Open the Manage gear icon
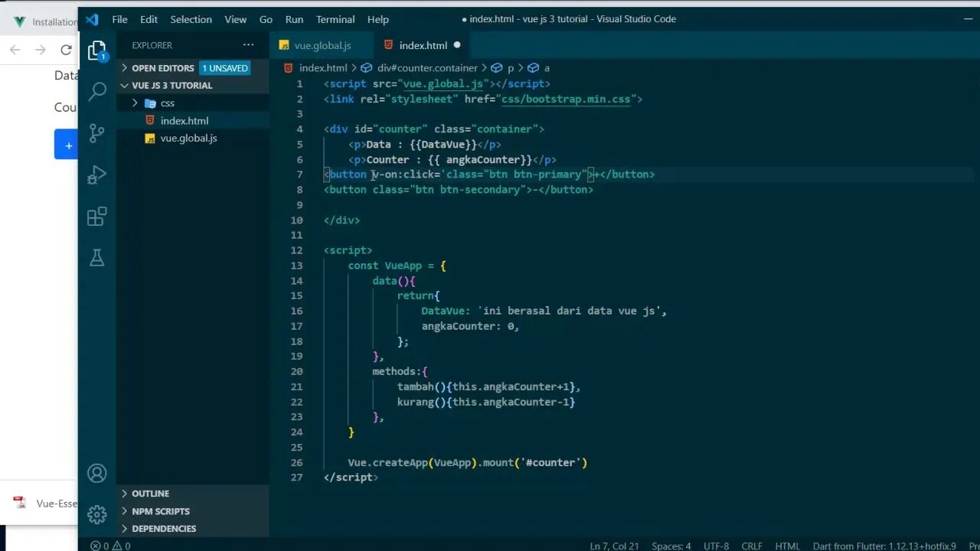This screenshot has width=980, height=551. 97,515
